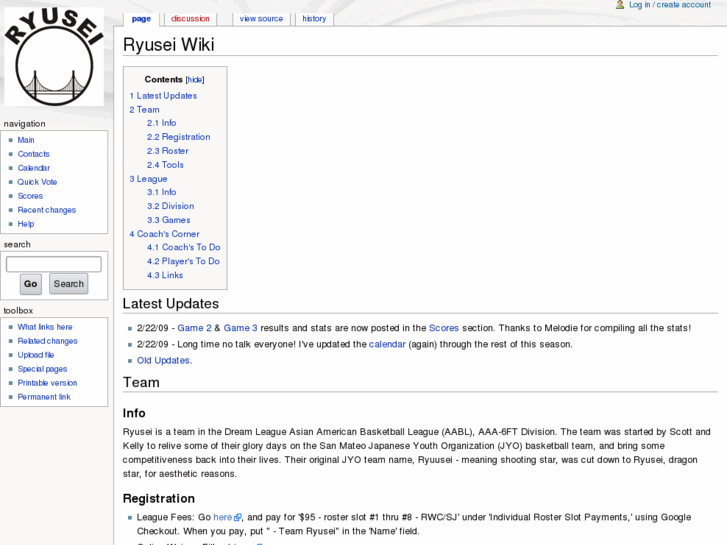This screenshot has width=727, height=545.
Task: Click the 'Info' subsection heading
Action: click(x=134, y=413)
